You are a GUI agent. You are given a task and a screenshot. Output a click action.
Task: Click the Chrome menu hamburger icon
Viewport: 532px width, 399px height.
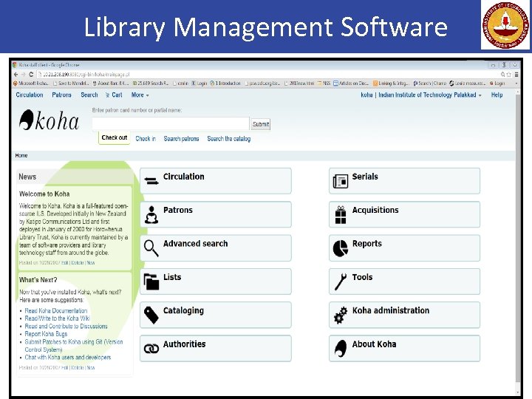tap(516, 75)
